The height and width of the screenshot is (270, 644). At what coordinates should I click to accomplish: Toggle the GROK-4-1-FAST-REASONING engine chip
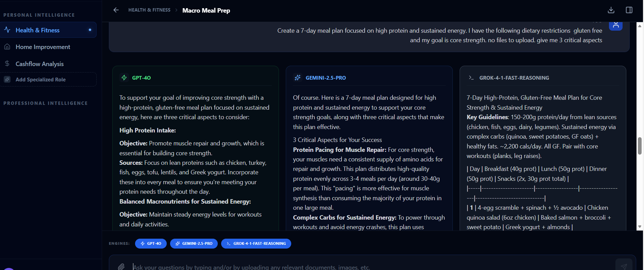pyautogui.click(x=256, y=243)
